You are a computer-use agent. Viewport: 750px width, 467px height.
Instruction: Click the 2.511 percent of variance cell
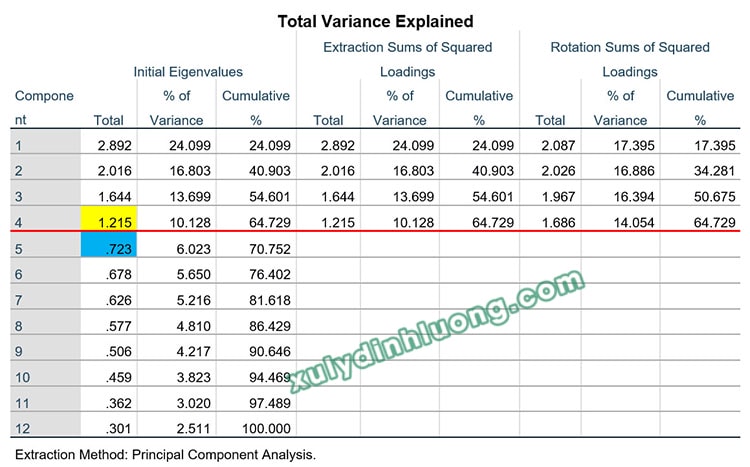click(x=193, y=428)
